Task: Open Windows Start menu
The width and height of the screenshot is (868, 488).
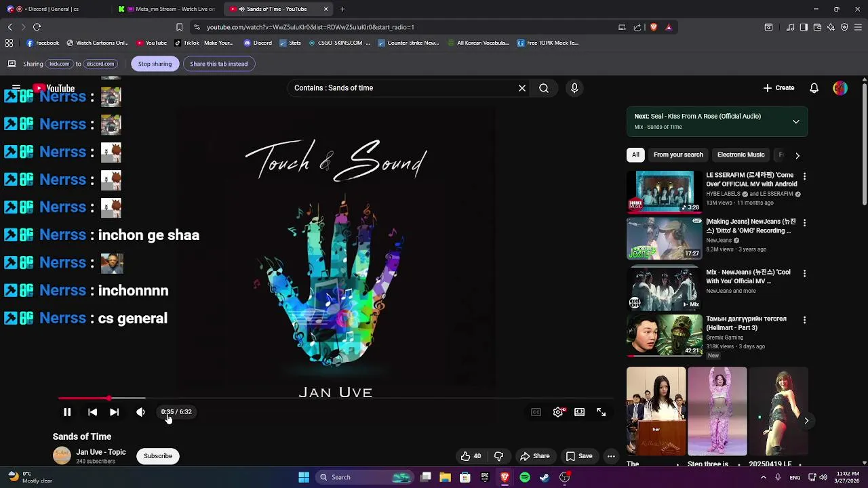Action: 304,477
